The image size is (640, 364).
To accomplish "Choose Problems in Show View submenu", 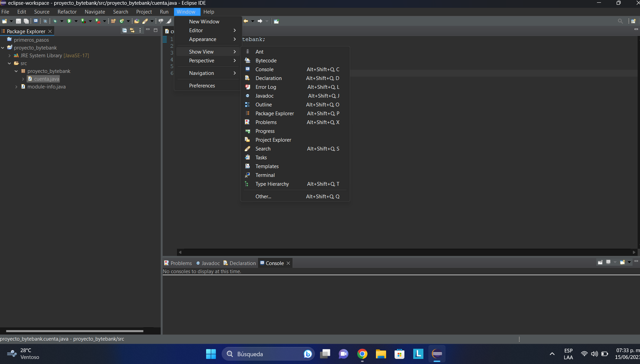I will [295, 122].
